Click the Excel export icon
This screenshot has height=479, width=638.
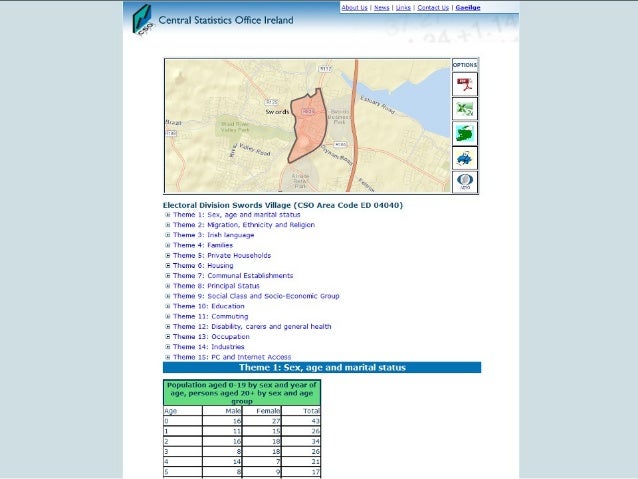tap(465, 109)
